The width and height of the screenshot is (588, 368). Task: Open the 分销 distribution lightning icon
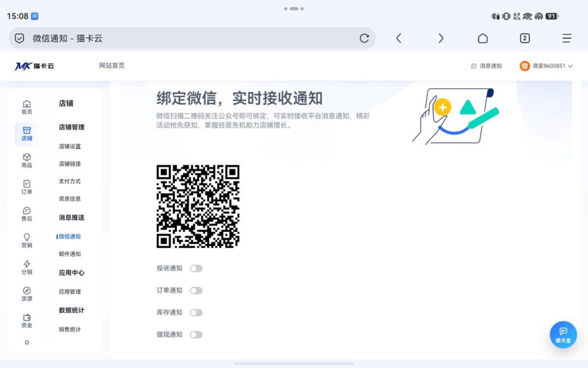click(x=26, y=263)
